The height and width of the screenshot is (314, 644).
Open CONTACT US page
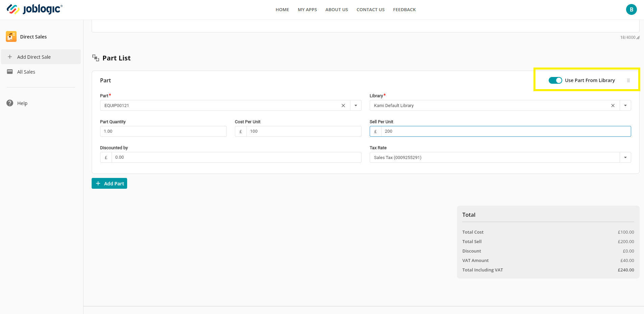coord(371,9)
